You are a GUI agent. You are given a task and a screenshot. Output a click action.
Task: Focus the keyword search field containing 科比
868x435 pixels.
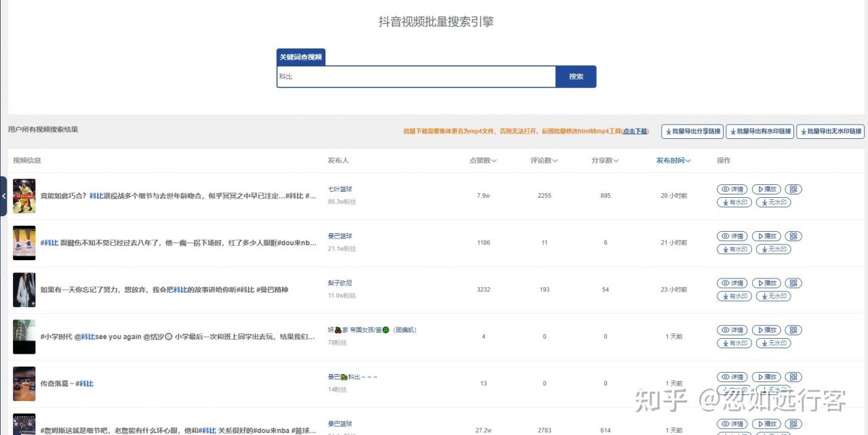coord(416,77)
